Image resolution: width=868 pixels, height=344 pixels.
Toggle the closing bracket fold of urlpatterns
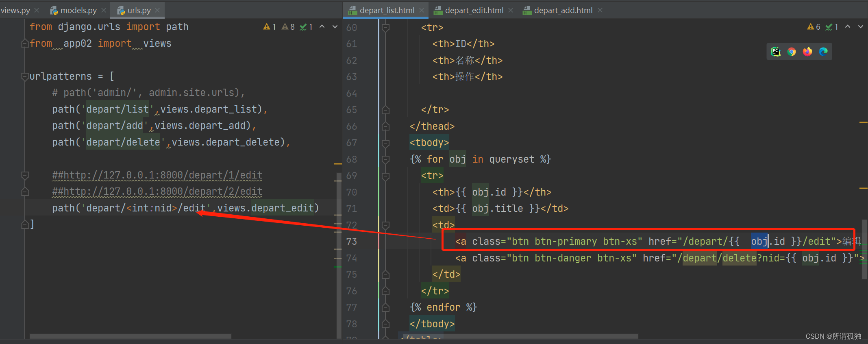25,224
